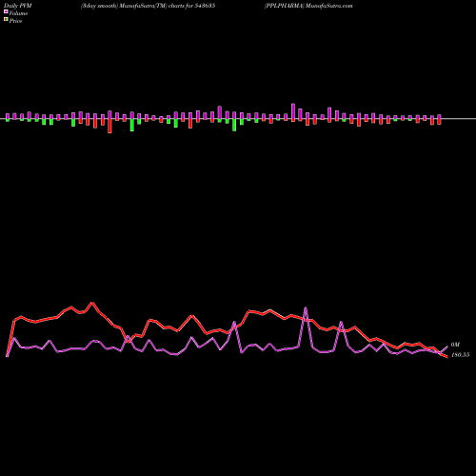This screenshot has width=476, height=476.
Task: Click the Volume legend color swatch
Action: 6,12
